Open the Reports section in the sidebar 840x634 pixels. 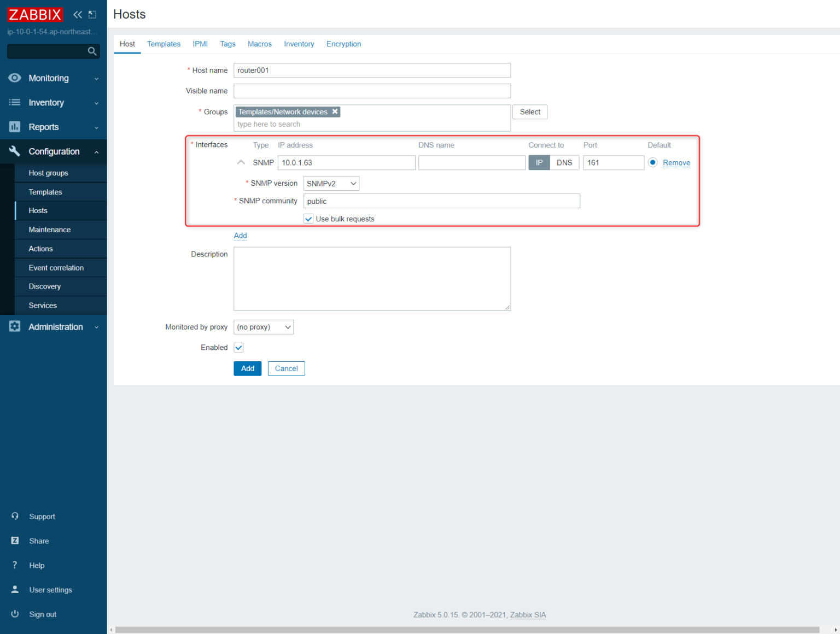(x=43, y=126)
